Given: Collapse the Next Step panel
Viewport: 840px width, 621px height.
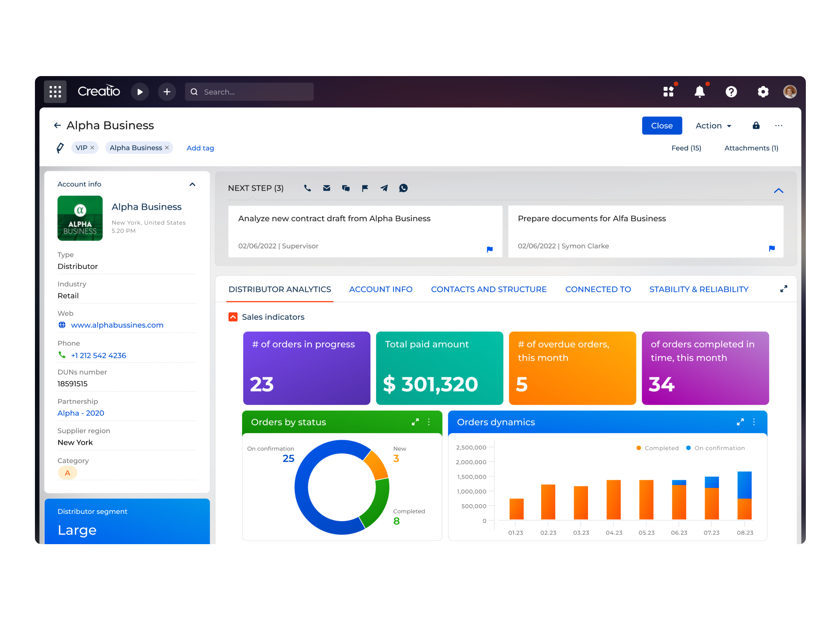Looking at the screenshot, I should (778, 191).
